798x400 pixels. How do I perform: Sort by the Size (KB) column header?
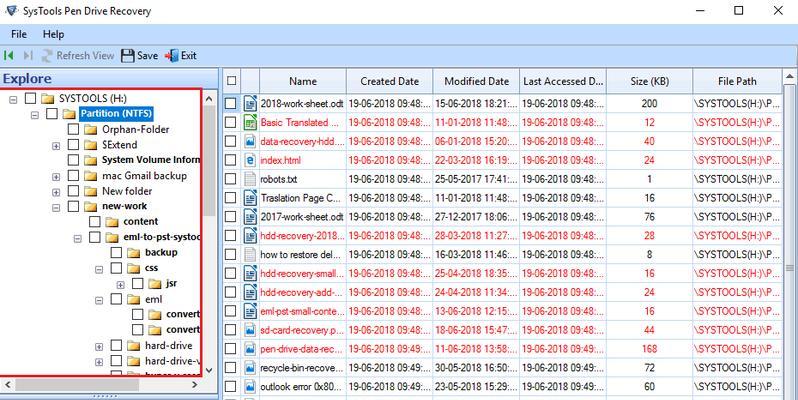tap(649, 81)
